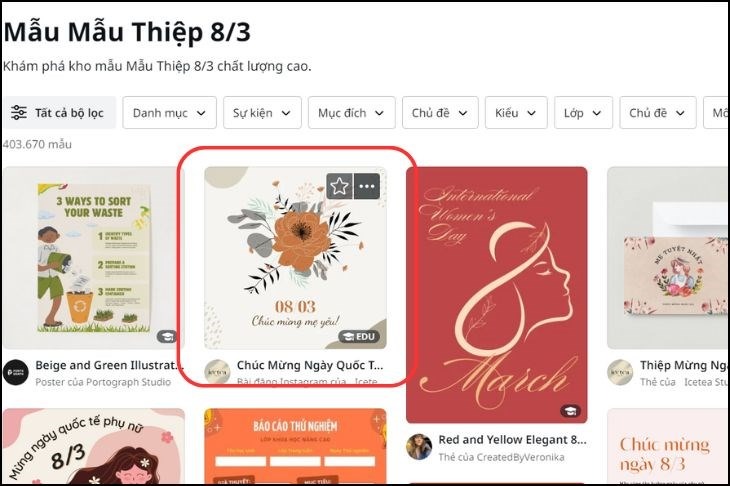Click the graduation cap badge on the red card
Image resolution: width=730 pixels, height=486 pixels.
[570, 411]
